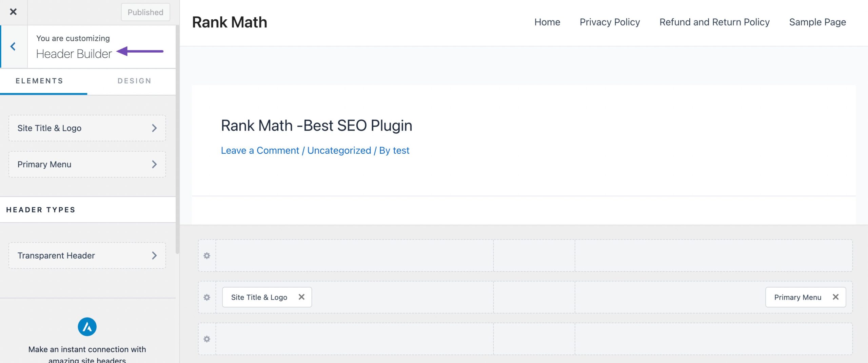The height and width of the screenshot is (363, 868).
Task: Close the customizer with the X icon
Action: 13,12
